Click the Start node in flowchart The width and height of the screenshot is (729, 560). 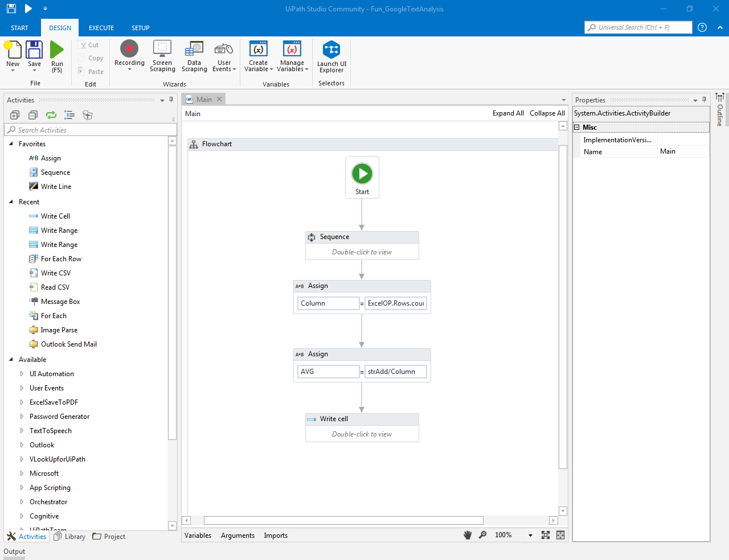pyautogui.click(x=362, y=177)
